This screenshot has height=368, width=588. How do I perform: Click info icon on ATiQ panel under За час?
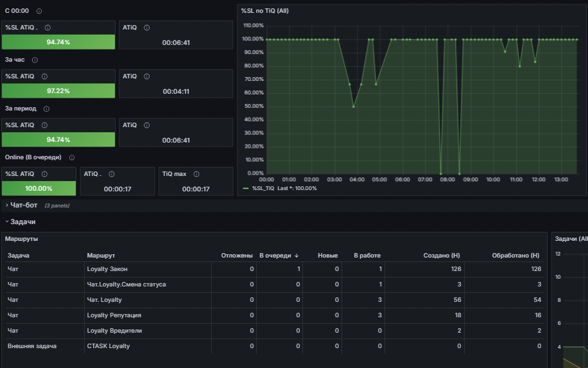[146, 76]
